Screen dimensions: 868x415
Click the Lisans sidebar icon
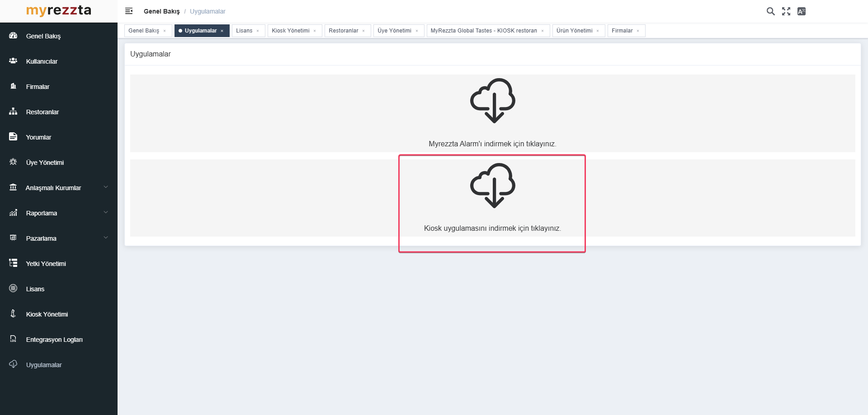(x=13, y=289)
